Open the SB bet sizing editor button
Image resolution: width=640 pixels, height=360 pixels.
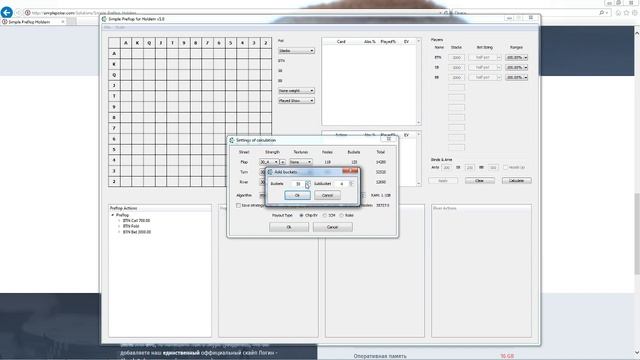pos(499,67)
